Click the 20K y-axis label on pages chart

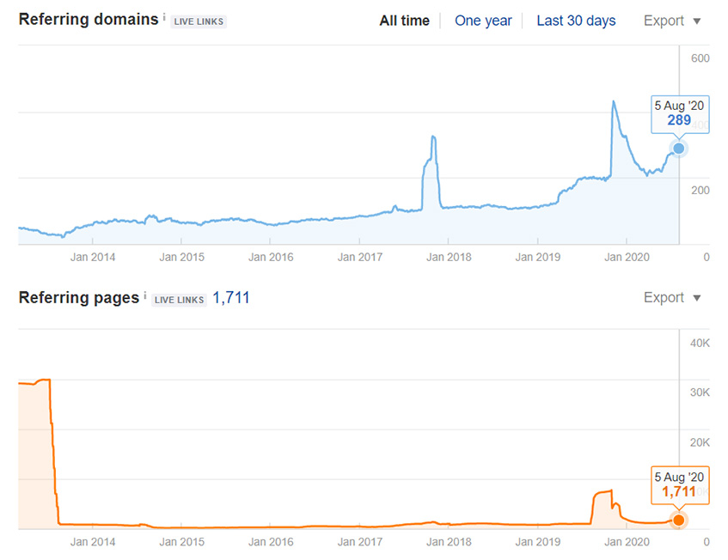(x=700, y=442)
